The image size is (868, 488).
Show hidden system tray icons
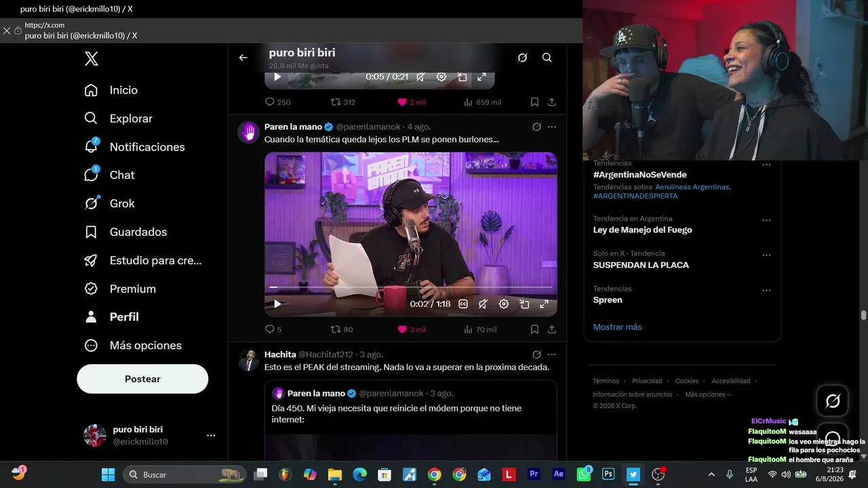(711, 474)
